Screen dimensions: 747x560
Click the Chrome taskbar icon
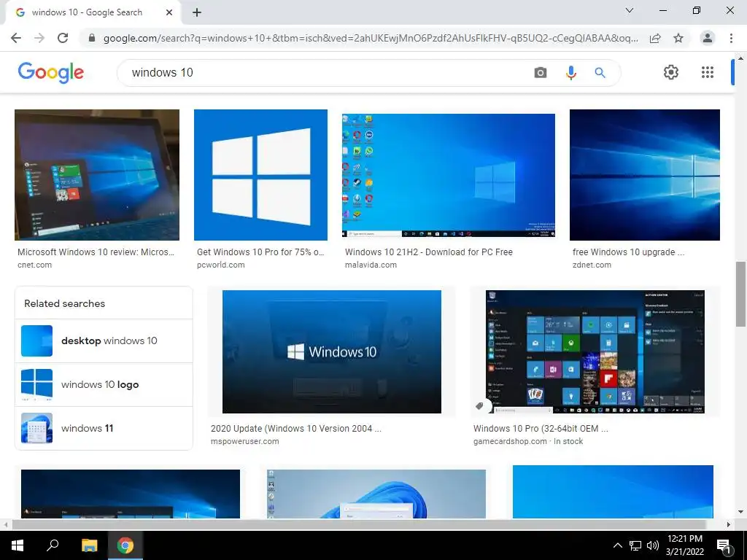125,545
